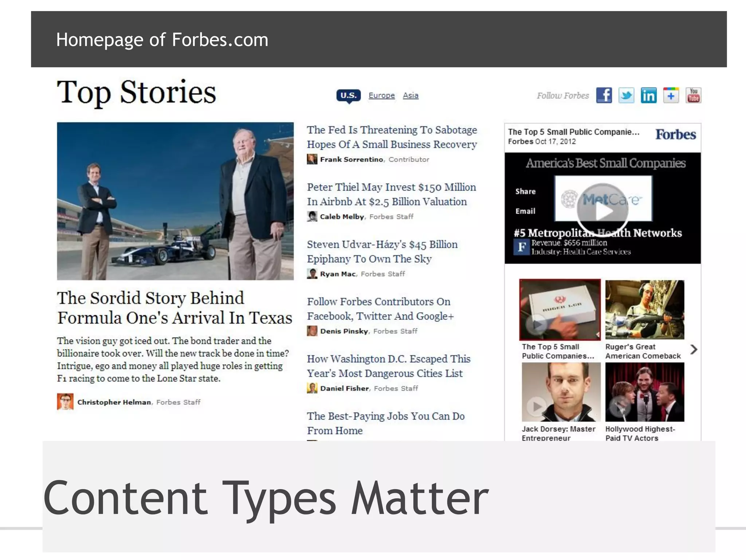
Task: Select Jack Dorsey Master Entrepreneur thumbnail
Action: click(x=561, y=392)
